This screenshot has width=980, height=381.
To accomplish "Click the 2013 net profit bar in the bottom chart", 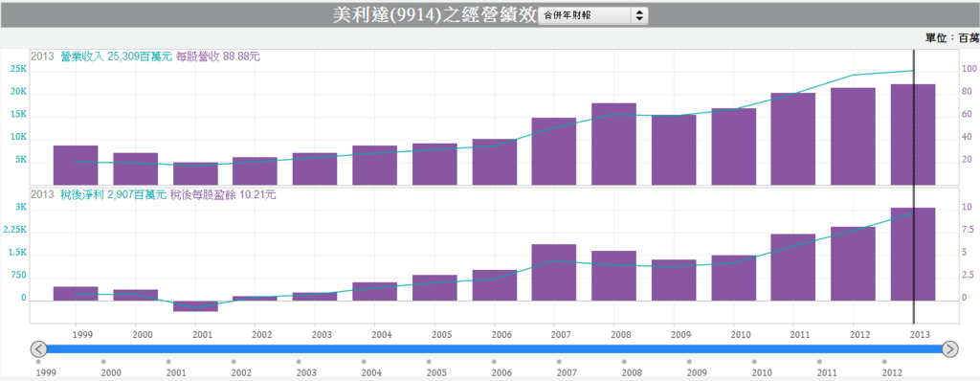I will click(x=912, y=254).
